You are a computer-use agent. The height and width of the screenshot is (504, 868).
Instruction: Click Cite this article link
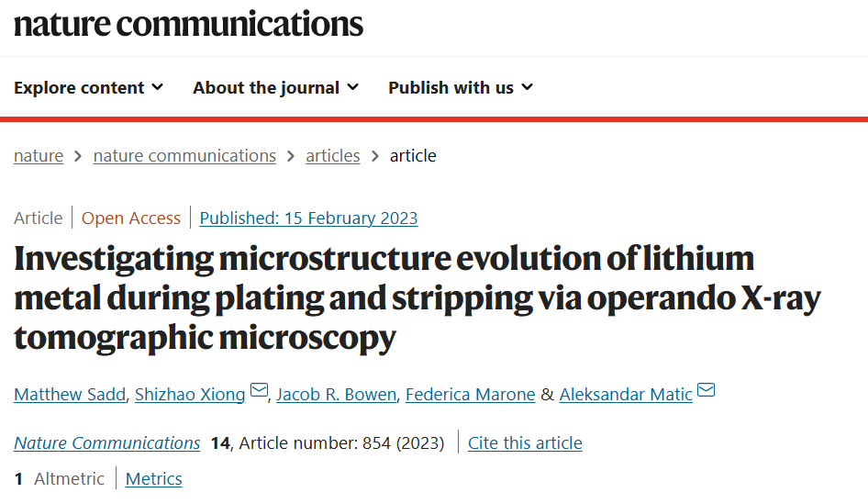(525, 443)
